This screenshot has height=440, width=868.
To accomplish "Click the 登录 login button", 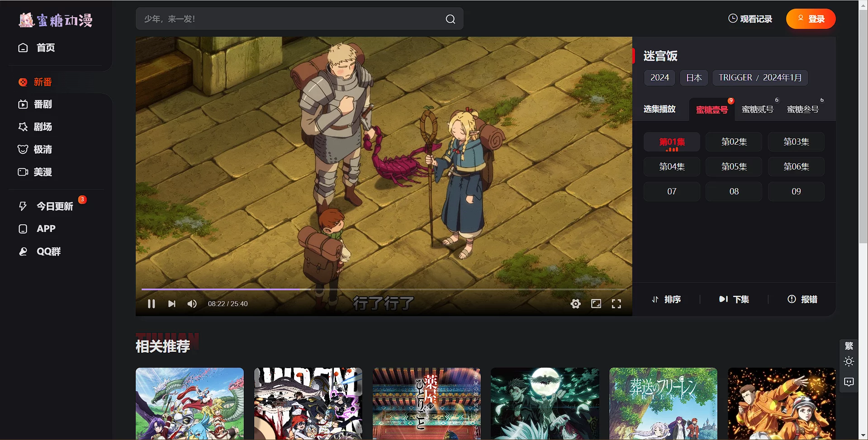I will point(811,19).
